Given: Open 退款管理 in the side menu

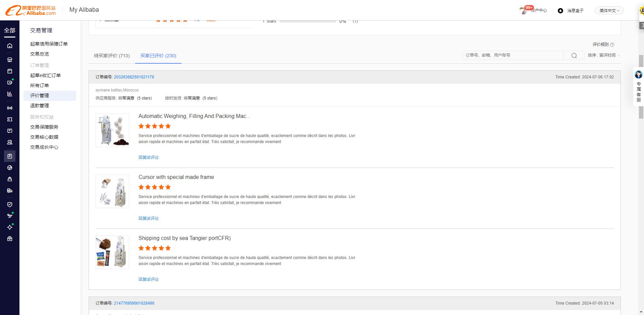Looking at the screenshot, I should tap(40, 106).
